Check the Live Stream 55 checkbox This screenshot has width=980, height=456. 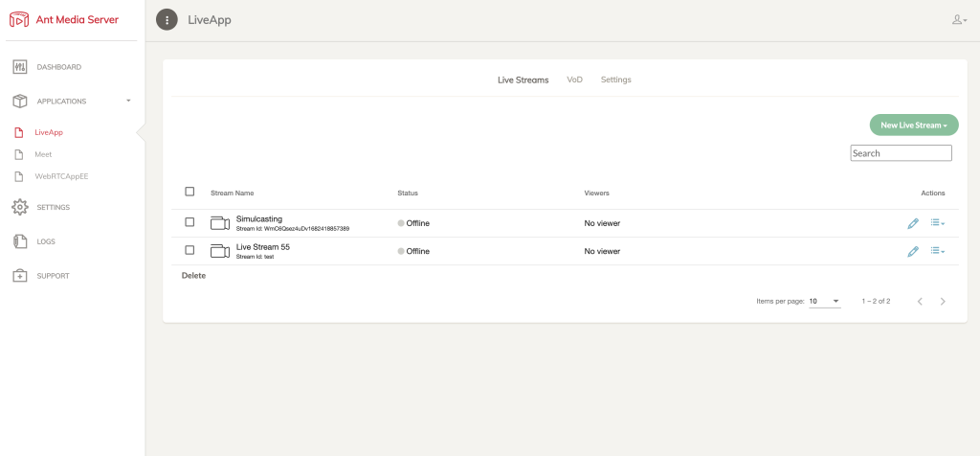(x=190, y=250)
